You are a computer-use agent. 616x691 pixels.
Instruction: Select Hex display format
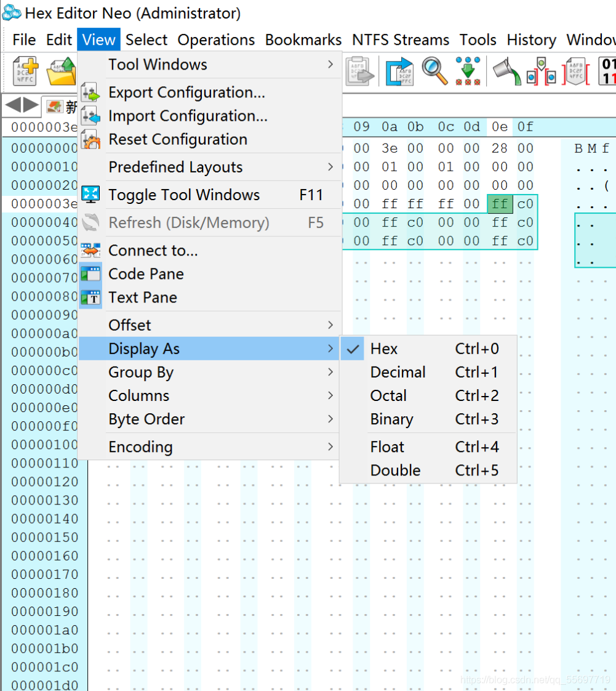(428, 349)
